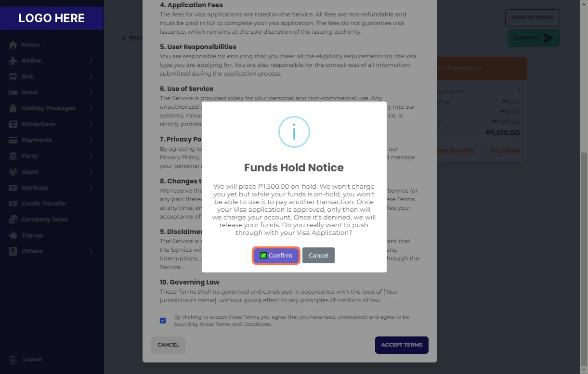Click the Logout icon
The image size is (588, 374).
click(13, 360)
